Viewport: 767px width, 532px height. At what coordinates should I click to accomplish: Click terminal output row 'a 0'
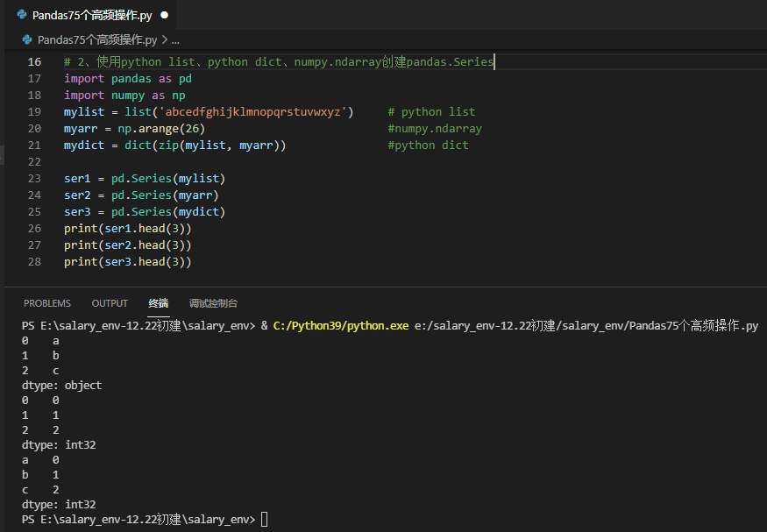click(40, 460)
